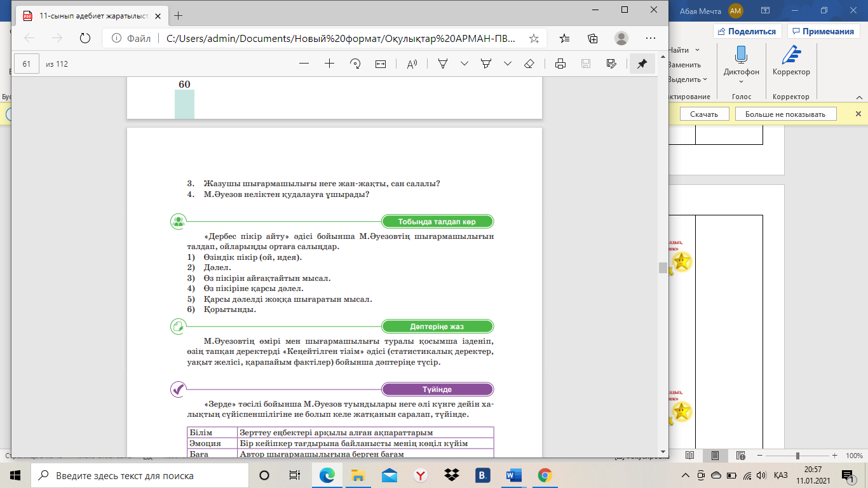Close the yellow notification bar in Word
Image resolution: width=868 pixels, height=488 pixels.
coord(858,114)
